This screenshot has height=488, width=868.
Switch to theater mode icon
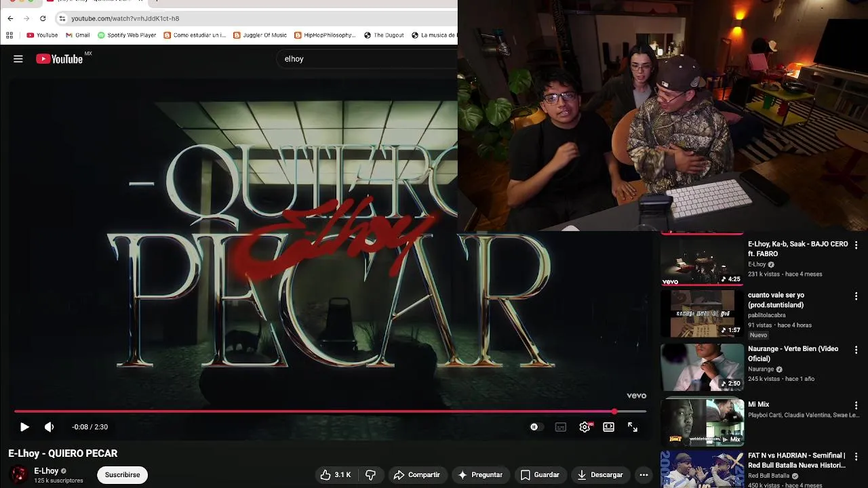click(x=608, y=427)
